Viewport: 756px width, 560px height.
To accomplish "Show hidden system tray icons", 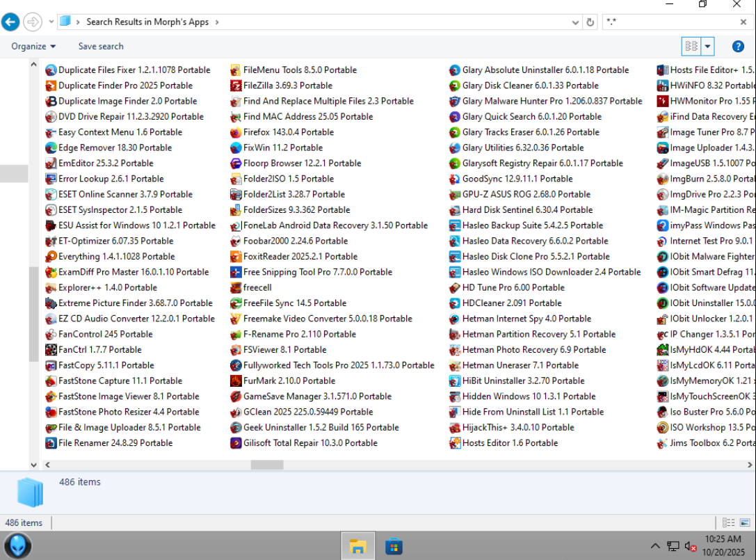I will [x=655, y=547].
